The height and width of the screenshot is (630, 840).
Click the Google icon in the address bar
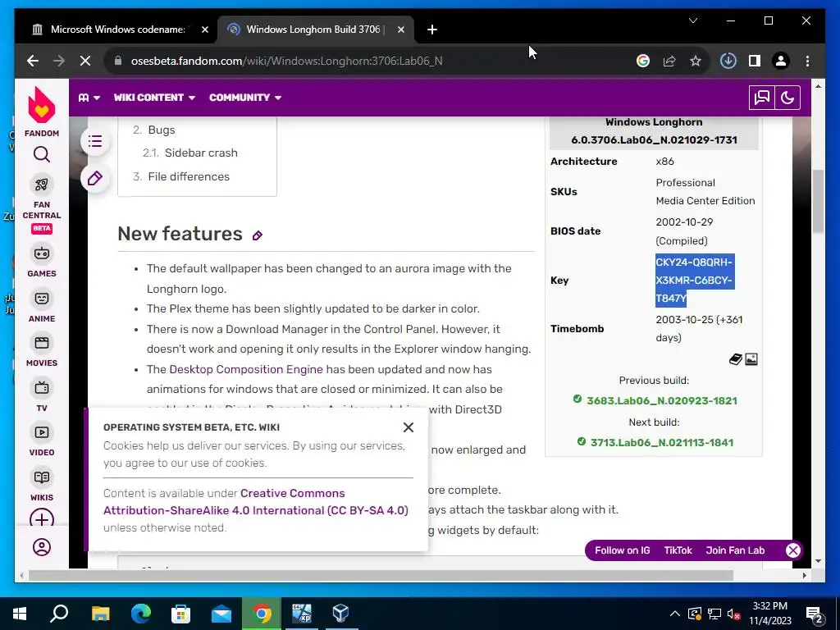[x=643, y=61]
